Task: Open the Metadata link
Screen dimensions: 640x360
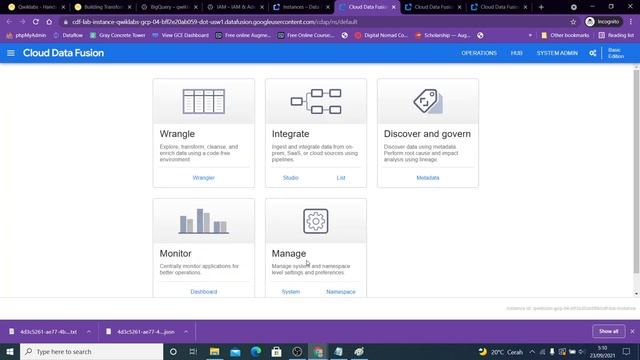Action: tap(428, 178)
